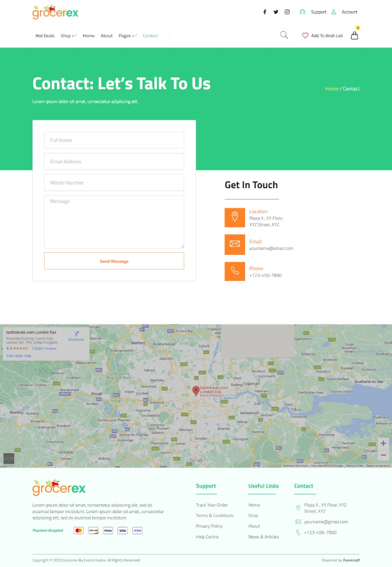Screen dimensions: 392x567
Task: Expand the Shop dropdown menu
Action: (69, 36)
